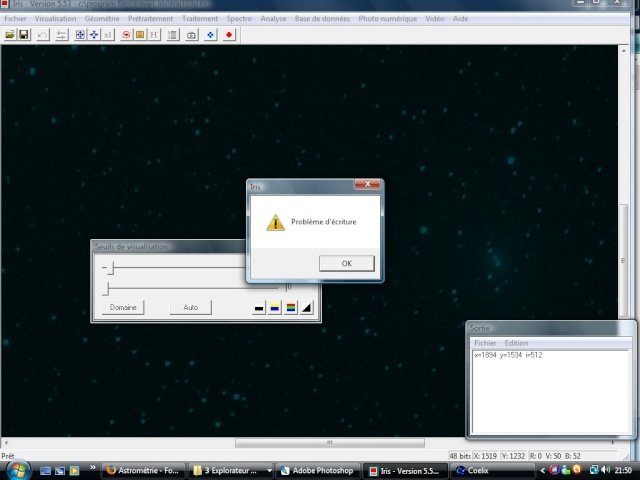This screenshot has width=640, height=480.
Task: Click the orange square toolbar icon
Action: pyautogui.click(x=140, y=35)
